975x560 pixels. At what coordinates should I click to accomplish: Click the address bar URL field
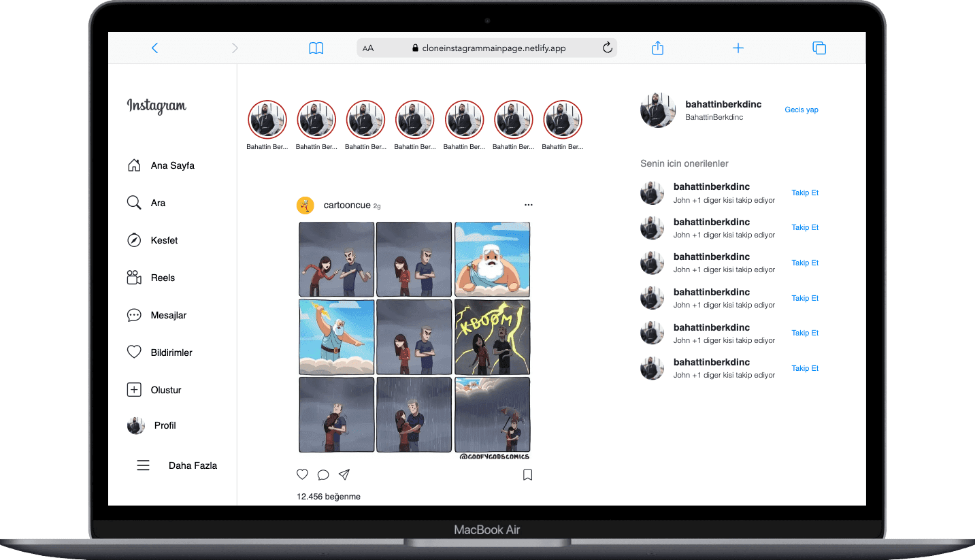point(487,48)
